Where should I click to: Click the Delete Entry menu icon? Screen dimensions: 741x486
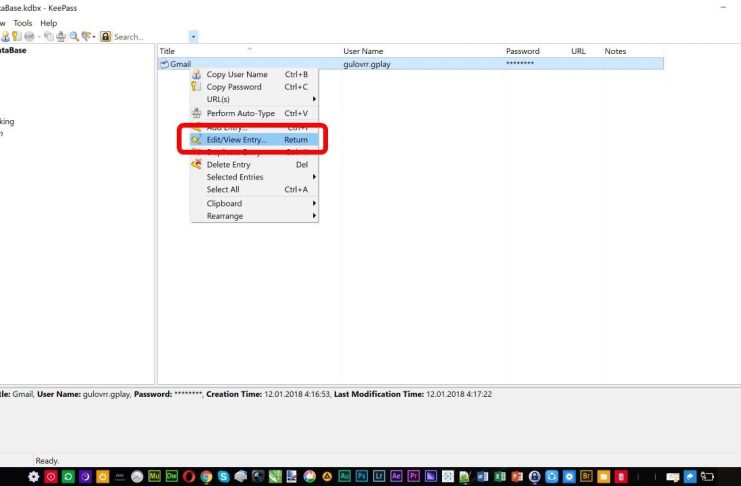(x=196, y=164)
